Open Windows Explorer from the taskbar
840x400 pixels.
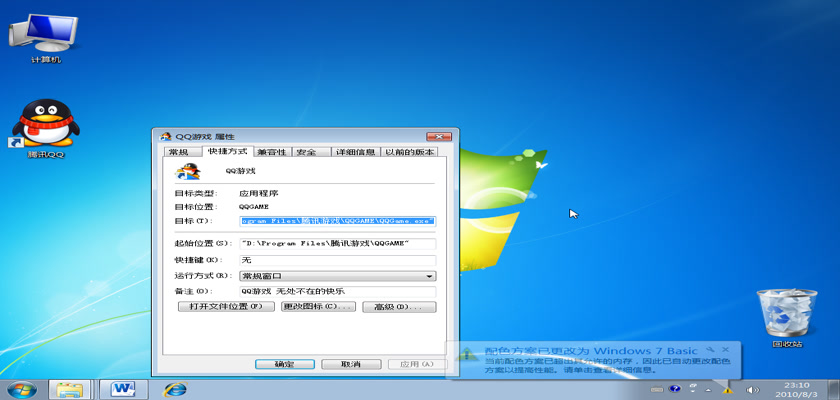point(70,388)
